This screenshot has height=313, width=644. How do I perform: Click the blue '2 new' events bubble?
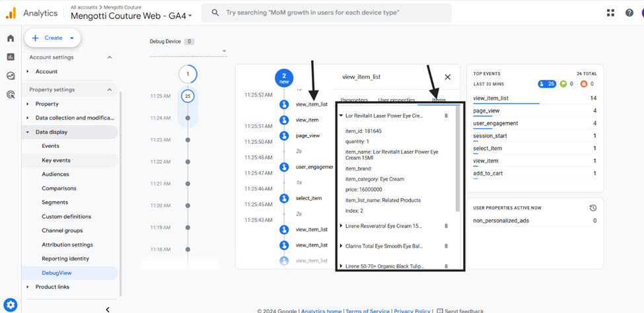tap(284, 78)
